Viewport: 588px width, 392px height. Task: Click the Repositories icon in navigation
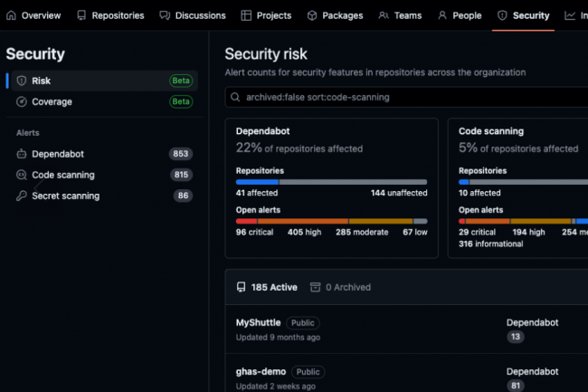(82, 15)
